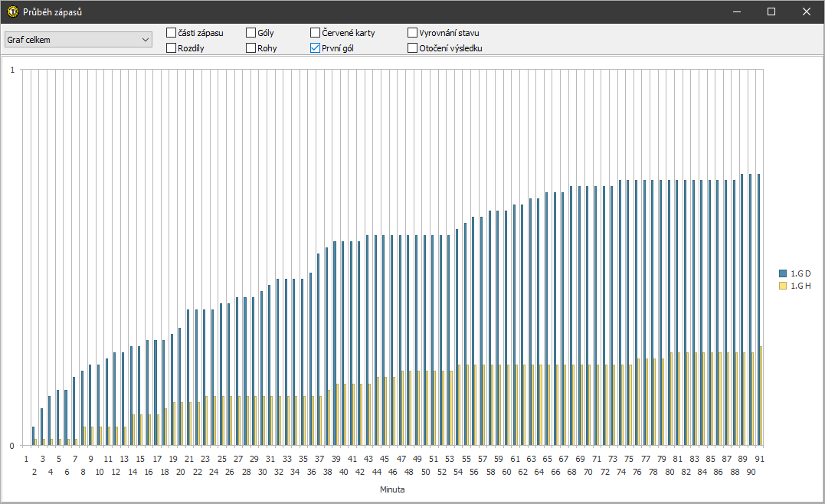Click minute label '60' on x-axis
This screenshot has height=504, width=825.
coord(506,472)
